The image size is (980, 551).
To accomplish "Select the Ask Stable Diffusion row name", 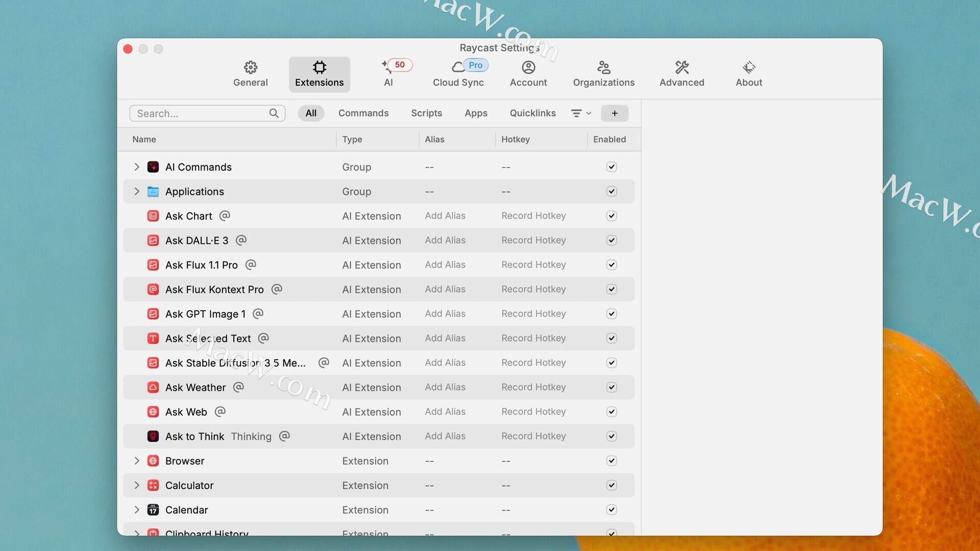I will click(x=235, y=363).
